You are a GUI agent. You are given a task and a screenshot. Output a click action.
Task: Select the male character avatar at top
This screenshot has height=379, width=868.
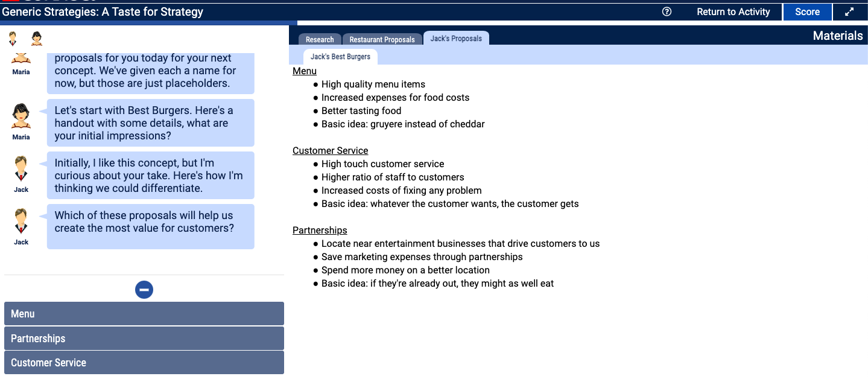point(13,39)
